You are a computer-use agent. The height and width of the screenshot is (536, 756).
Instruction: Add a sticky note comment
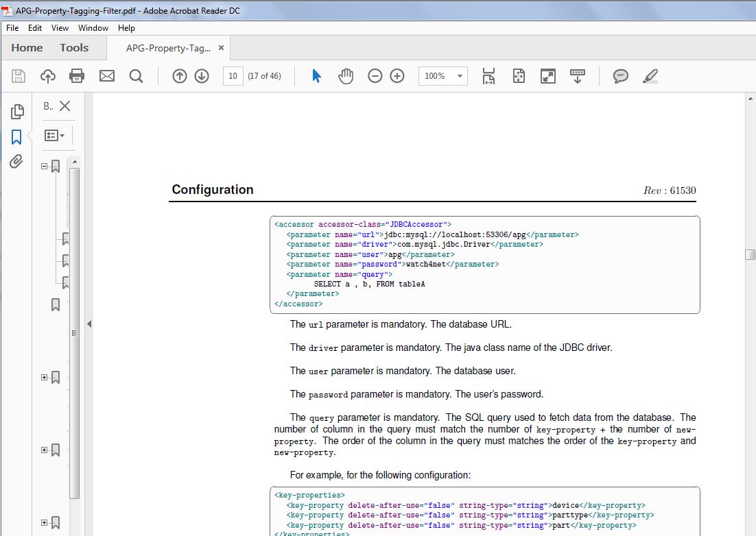(621, 76)
